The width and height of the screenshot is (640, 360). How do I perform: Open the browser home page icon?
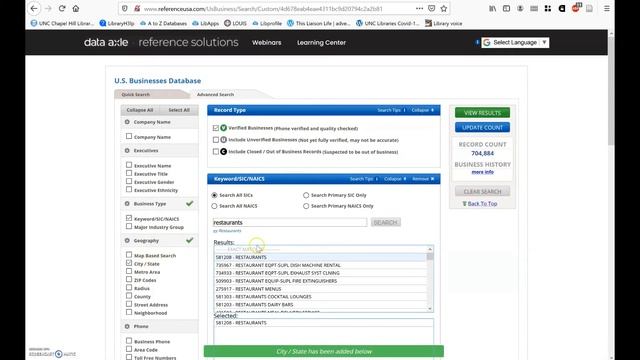coord(76,9)
